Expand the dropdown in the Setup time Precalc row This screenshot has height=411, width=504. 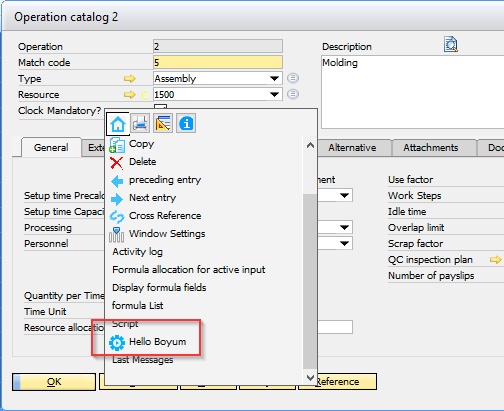[x=344, y=195]
